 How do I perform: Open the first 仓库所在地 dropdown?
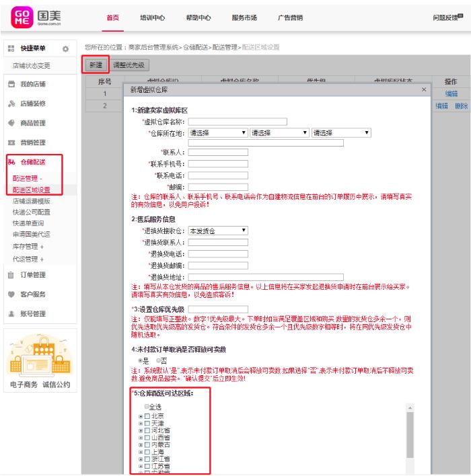(x=219, y=133)
